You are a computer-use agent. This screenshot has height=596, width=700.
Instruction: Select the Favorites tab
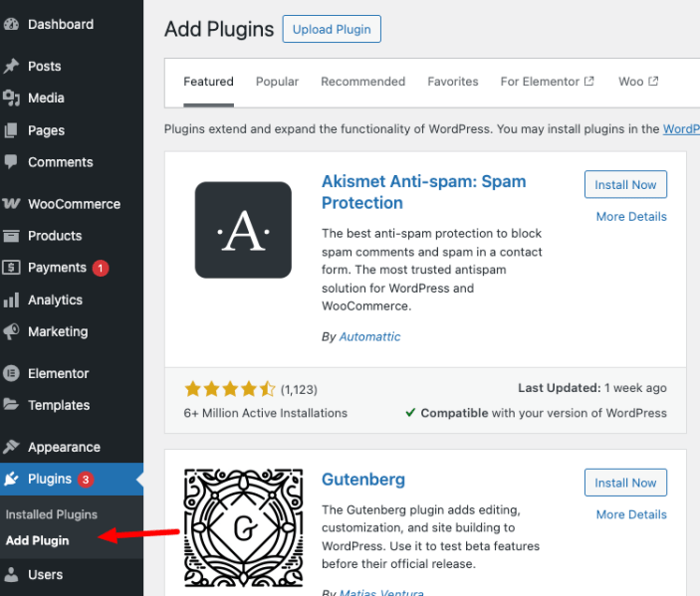(453, 82)
